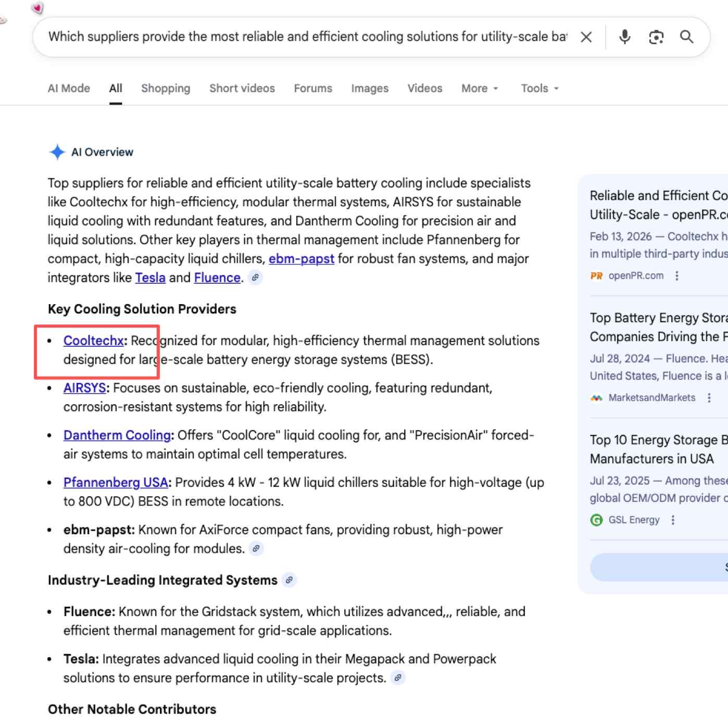Open three-dot menu for openPR.com result
728x728 pixels.
676,276
